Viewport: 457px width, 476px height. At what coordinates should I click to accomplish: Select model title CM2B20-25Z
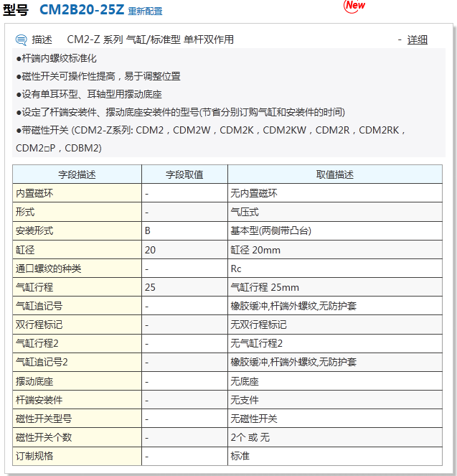coord(82,9)
